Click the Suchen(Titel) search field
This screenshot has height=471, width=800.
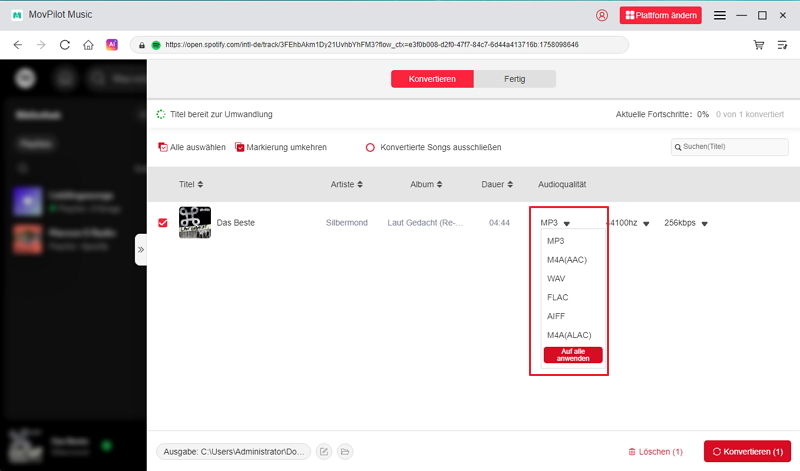[x=733, y=147]
